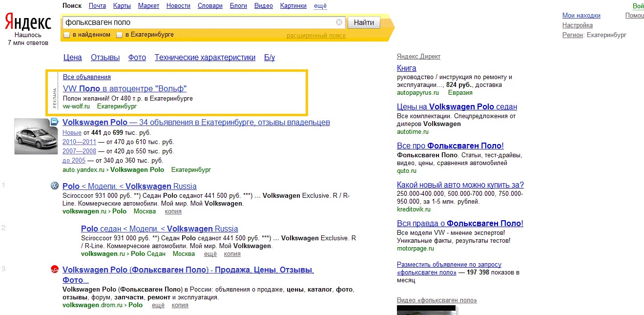This screenshot has height=315, width=644.
Task: Open Вся правда о Фольксваген Поло! ad
Action: pos(460,223)
